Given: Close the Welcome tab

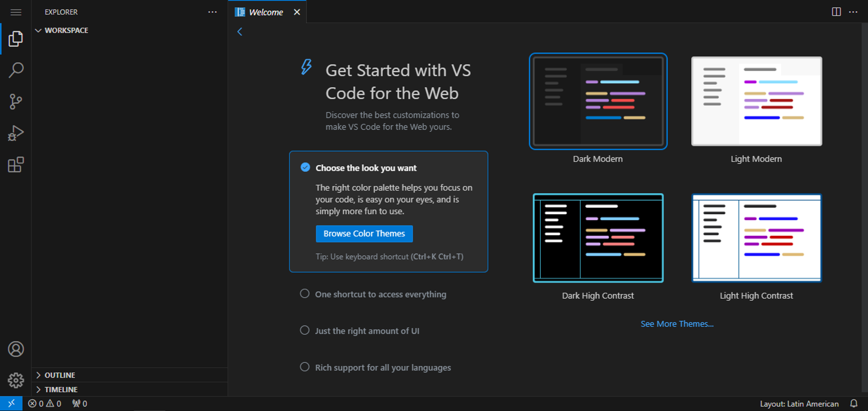Looking at the screenshot, I should point(297,12).
